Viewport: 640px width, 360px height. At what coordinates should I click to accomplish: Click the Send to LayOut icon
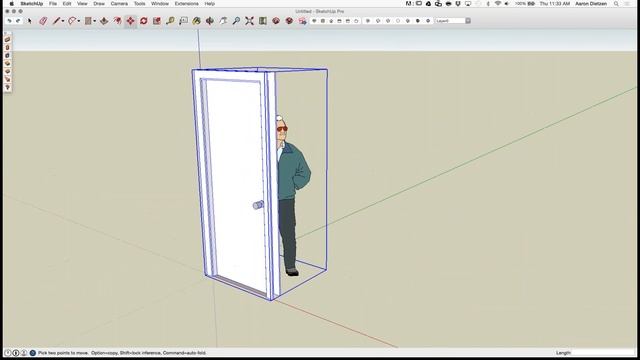point(302,21)
